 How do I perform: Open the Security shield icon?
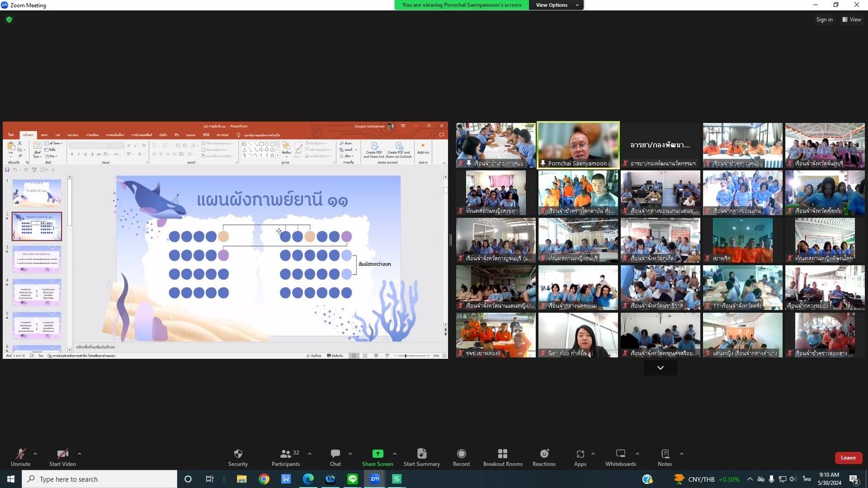[238, 454]
